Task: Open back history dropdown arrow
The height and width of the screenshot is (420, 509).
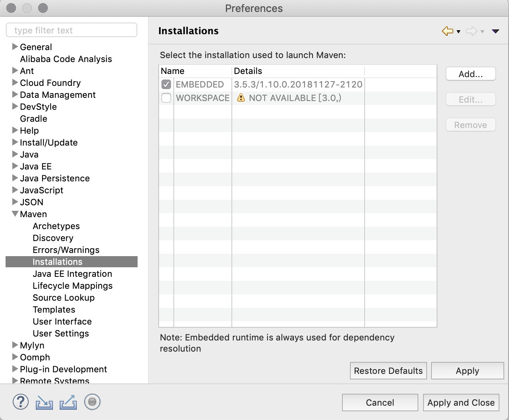Action: (458, 31)
